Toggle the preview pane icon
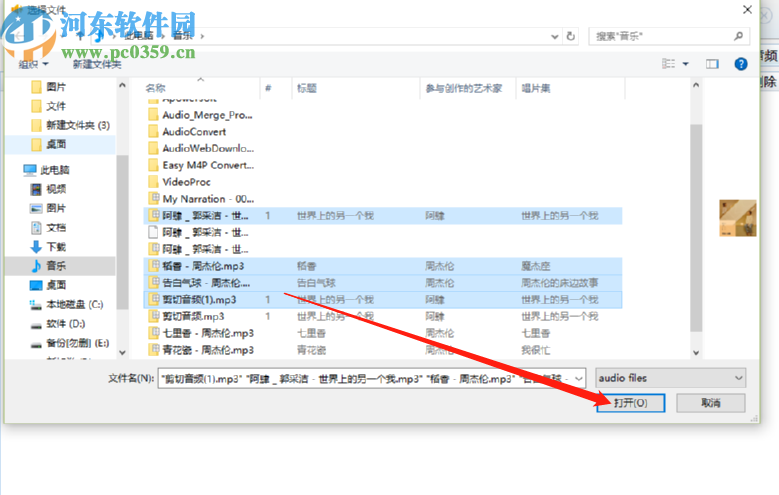Image resolution: width=779 pixels, height=495 pixels. pos(712,64)
